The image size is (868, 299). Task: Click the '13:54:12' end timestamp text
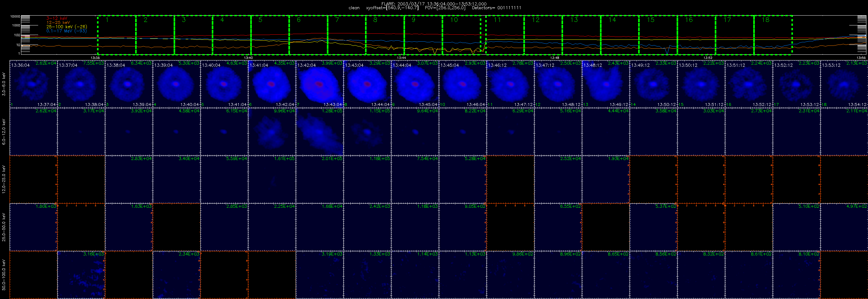coord(857,105)
